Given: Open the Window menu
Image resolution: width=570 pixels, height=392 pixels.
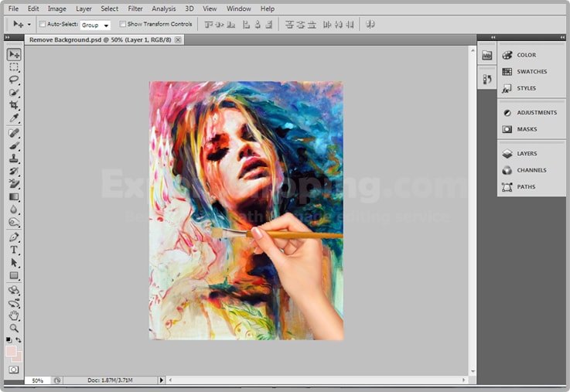Looking at the screenshot, I should tap(239, 9).
